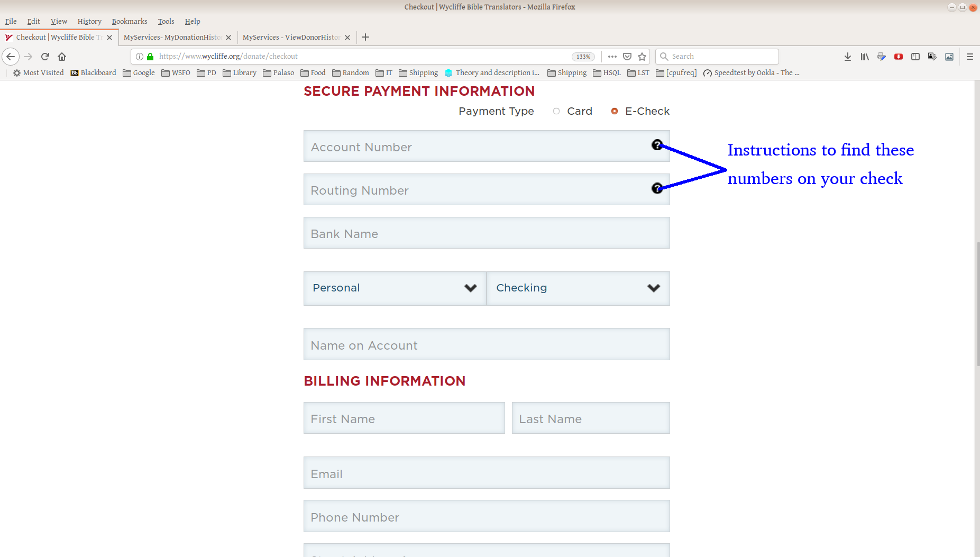The height and width of the screenshot is (557, 980).
Task: Select the Card payment type radio
Action: click(x=556, y=111)
